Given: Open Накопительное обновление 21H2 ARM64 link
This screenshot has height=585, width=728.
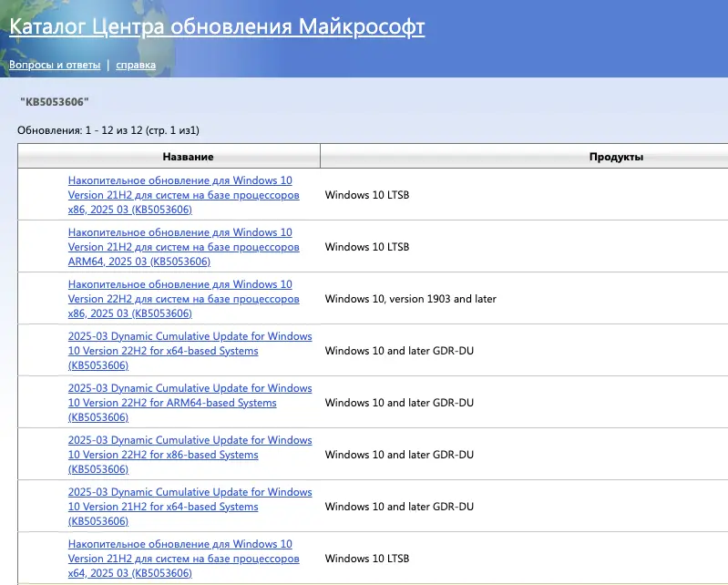Looking at the screenshot, I should (183, 247).
